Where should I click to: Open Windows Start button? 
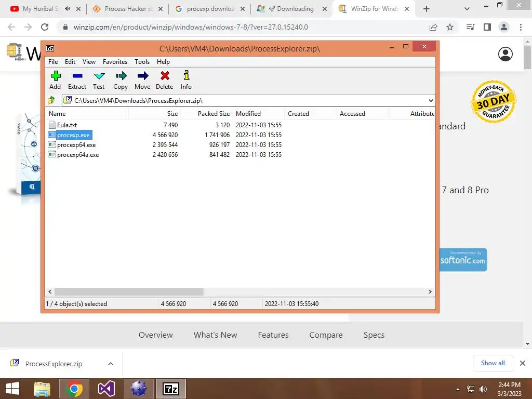(x=12, y=389)
